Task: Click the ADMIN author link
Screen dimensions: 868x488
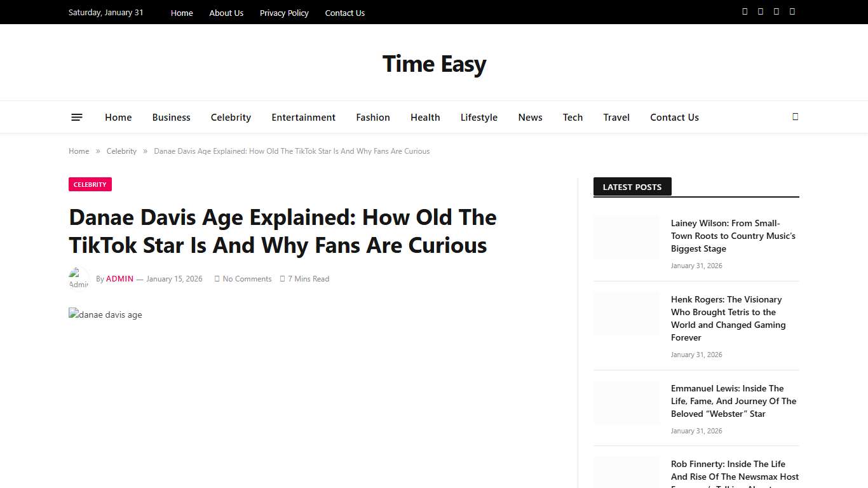Action: (119, 278)
